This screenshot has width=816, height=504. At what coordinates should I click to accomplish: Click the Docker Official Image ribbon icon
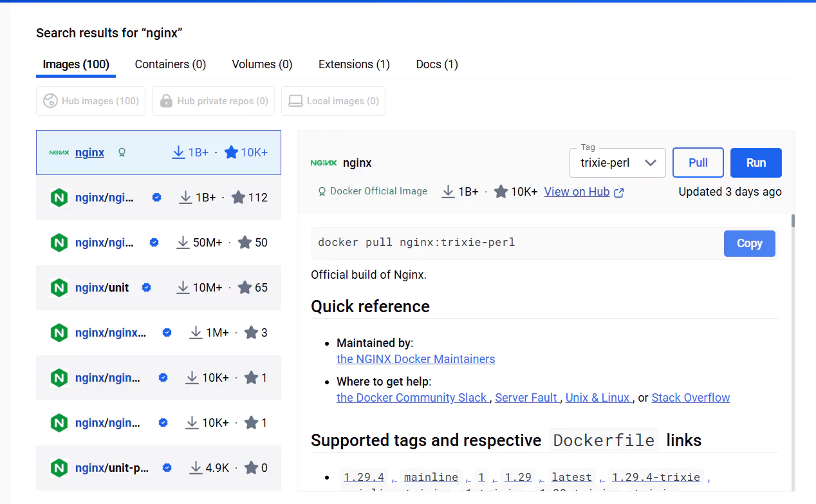coord(321,191)
